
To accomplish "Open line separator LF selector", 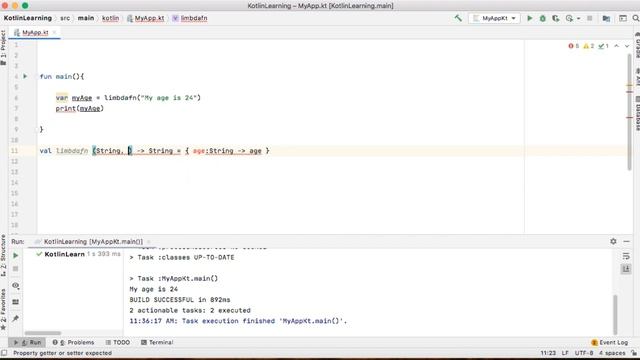I will click(x=565, y=353).
